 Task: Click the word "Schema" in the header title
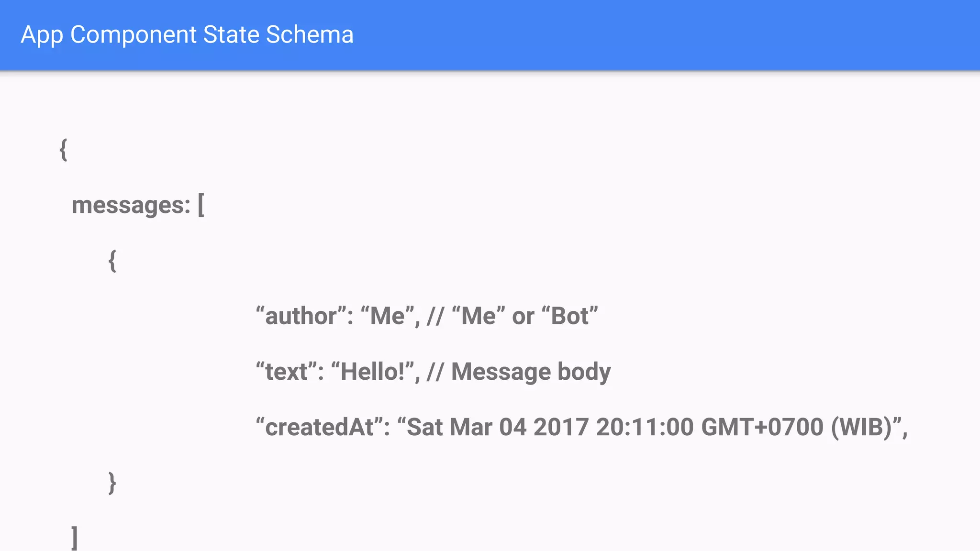pyautogui.click(x=309, y=35)
